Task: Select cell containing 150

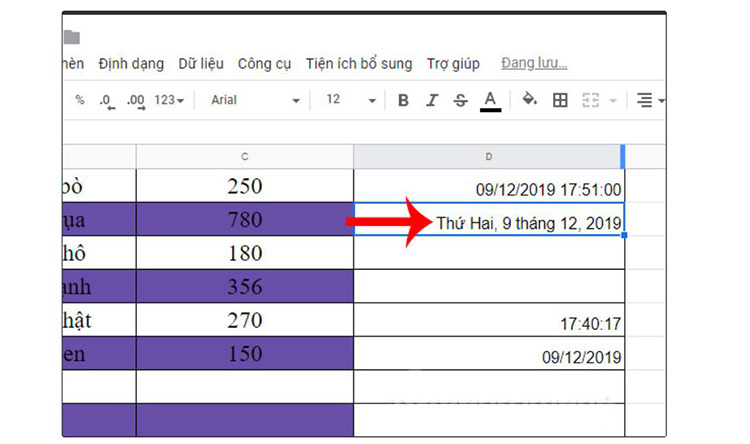Action: [244, 353]
